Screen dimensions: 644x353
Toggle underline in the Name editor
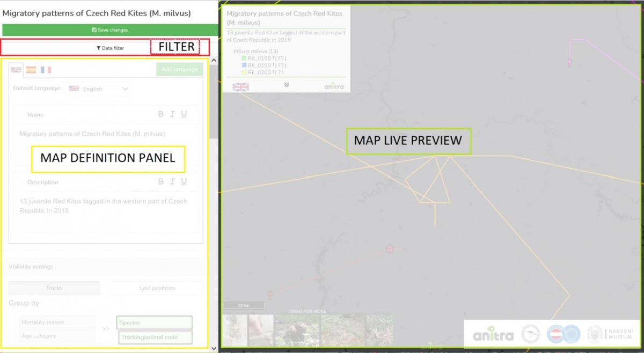point(184,114)
